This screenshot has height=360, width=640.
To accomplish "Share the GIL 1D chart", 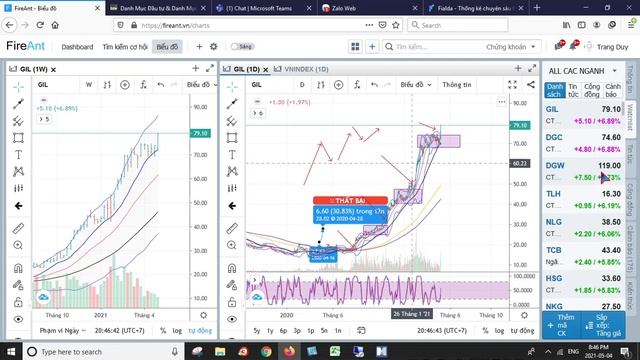I will 531,84.
